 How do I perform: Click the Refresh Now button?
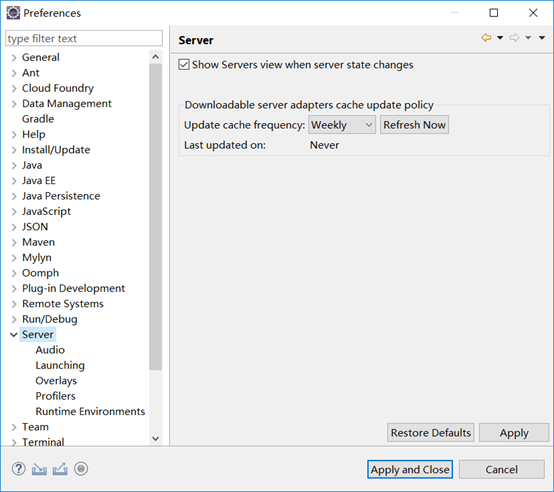(x=414, y=125)
